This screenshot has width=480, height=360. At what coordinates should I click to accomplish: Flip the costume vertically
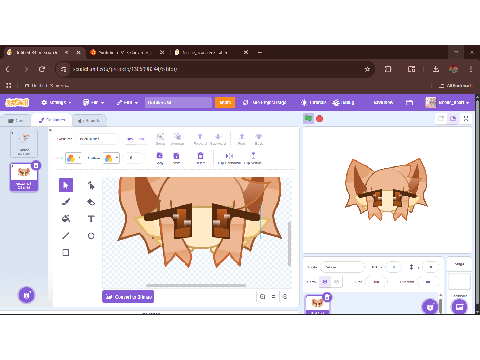pyautogui.click(x=253, y=158)
